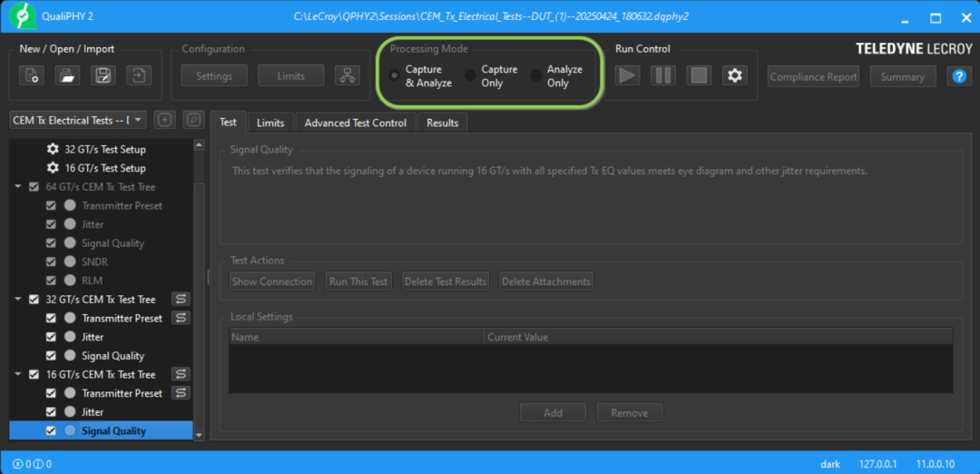This screenshot has height=474, width=980.
Task: Open help via the question mark icon
Action: [x=959, y=76]
